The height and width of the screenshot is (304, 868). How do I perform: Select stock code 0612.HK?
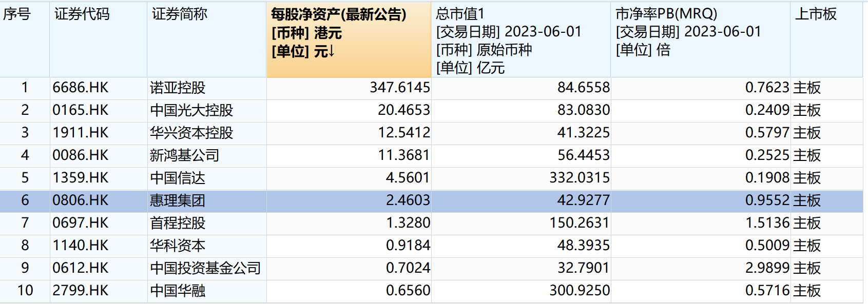click(81, 268)
